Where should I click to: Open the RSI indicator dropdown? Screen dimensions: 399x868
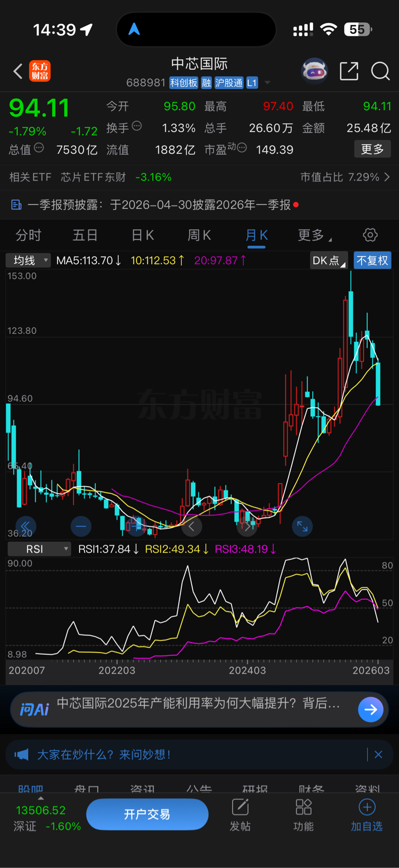(39, 549)
